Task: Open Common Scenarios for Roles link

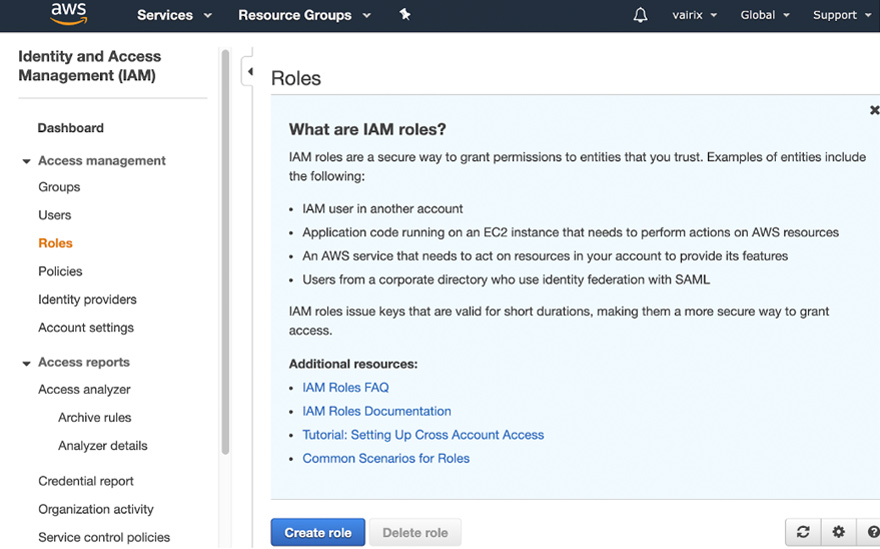Action: [x=386, y=458]
